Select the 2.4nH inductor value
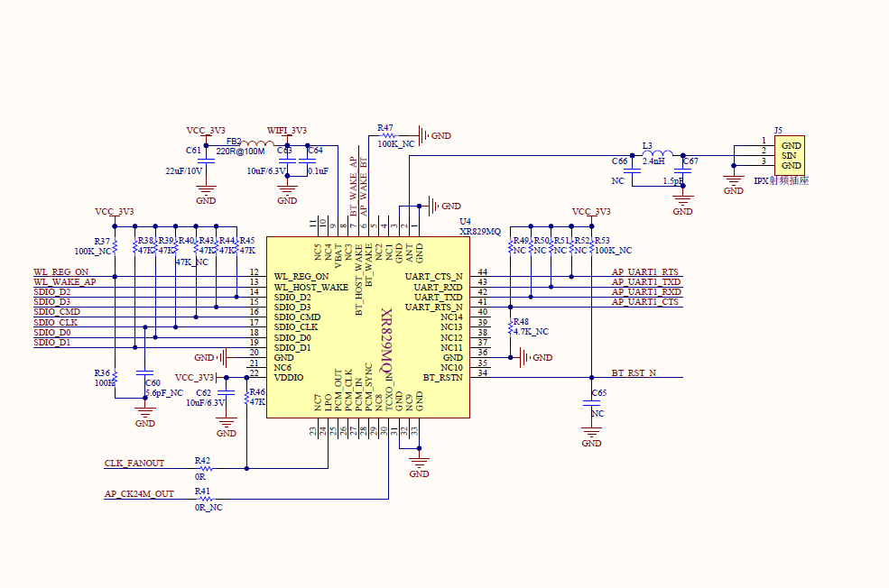The width and height of the screenshot is (889, 588). pos(653,161)
